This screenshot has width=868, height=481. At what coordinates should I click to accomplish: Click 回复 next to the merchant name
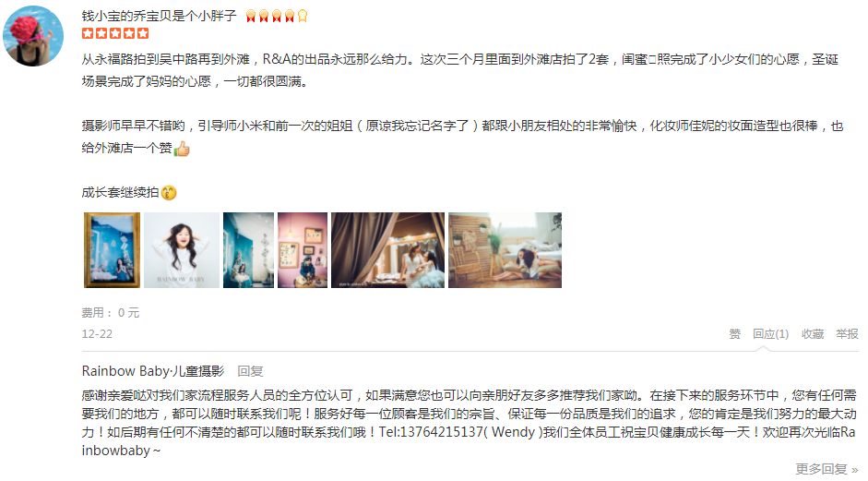[250, 371]
